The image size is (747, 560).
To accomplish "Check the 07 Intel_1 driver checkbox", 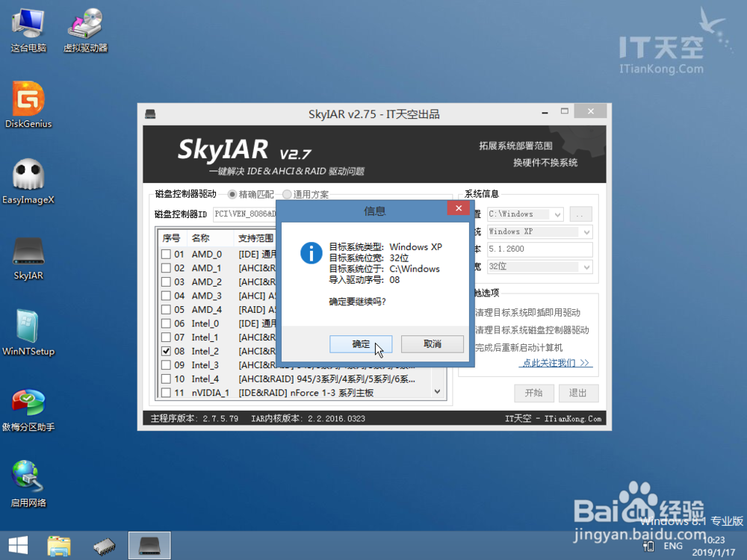I will pos(166,337).
